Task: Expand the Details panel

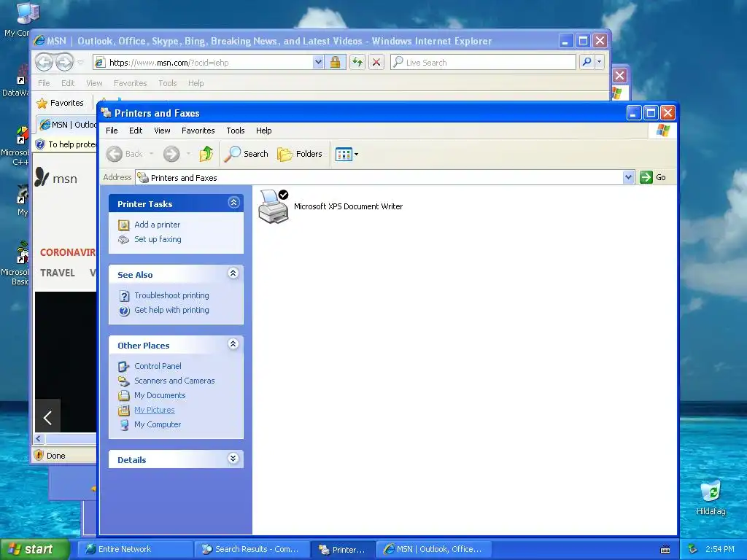Action: click(x=233, y=459)
